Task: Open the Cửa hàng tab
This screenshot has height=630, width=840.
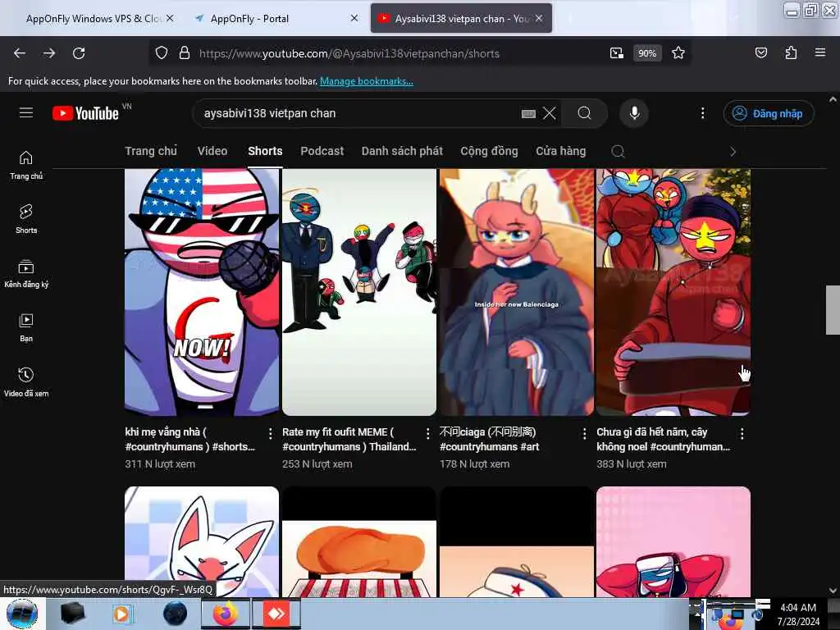Action: (561, 151)
